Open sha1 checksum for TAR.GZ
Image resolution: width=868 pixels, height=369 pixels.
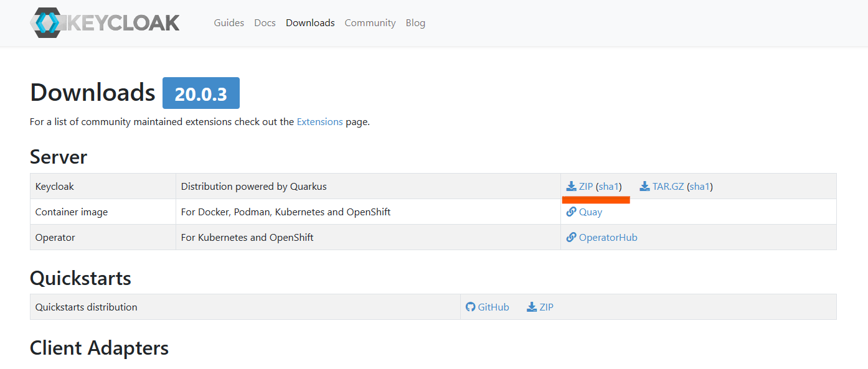point(700,187)
